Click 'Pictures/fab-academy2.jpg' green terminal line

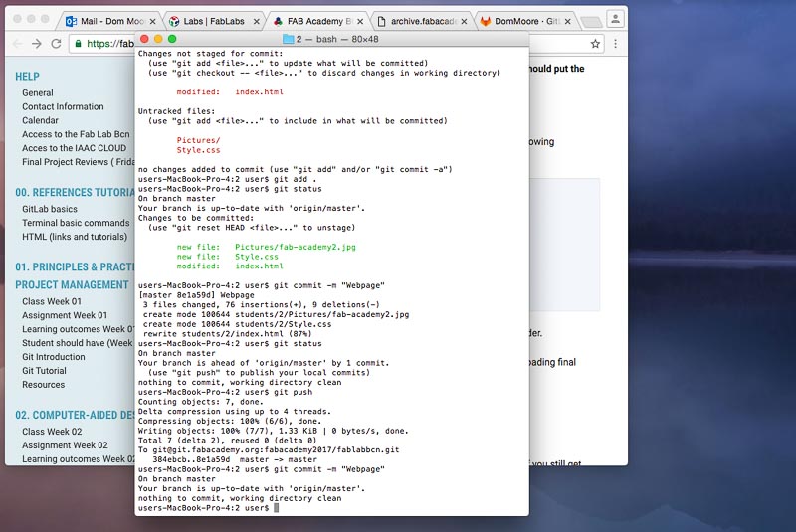296,247
